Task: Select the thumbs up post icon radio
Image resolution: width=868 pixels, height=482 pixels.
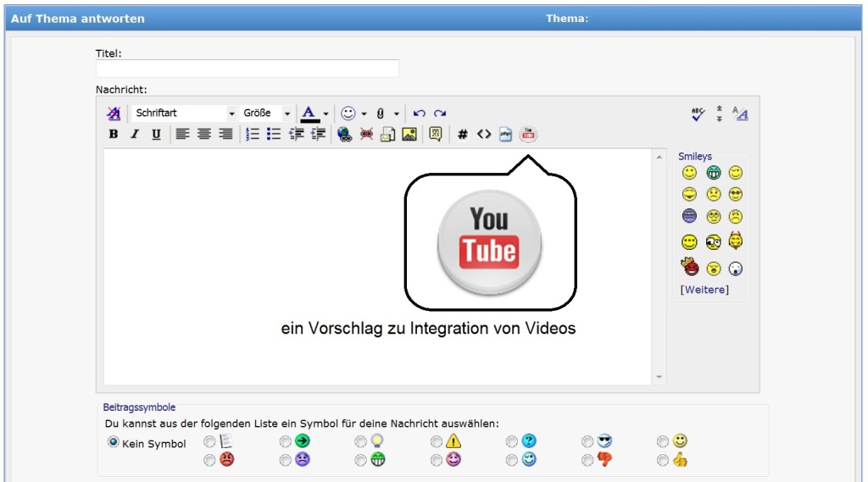Action: [663, 461]
